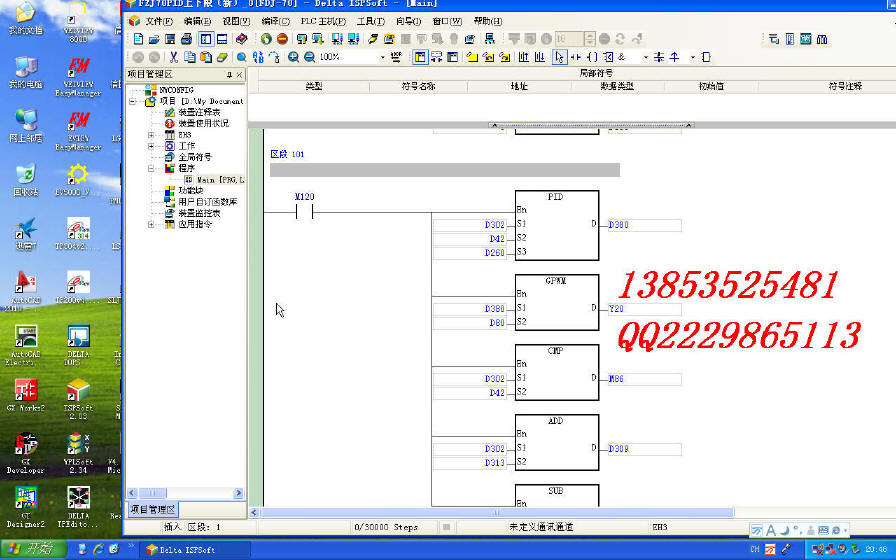Toggle the pin on 项目管理区 panel
Screen dimensions: 896x560
point(229,75)
